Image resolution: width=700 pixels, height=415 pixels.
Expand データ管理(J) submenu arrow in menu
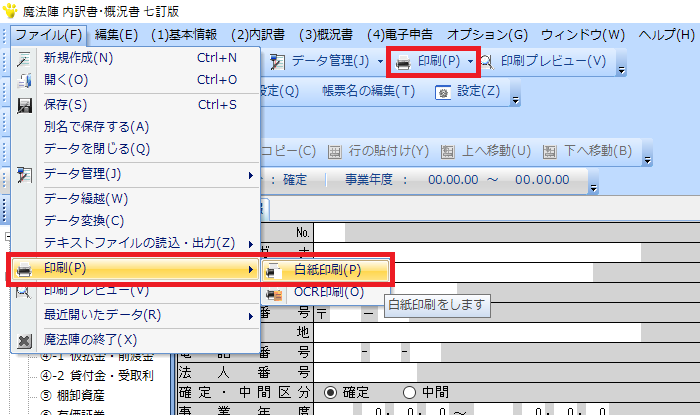[251, 175]
